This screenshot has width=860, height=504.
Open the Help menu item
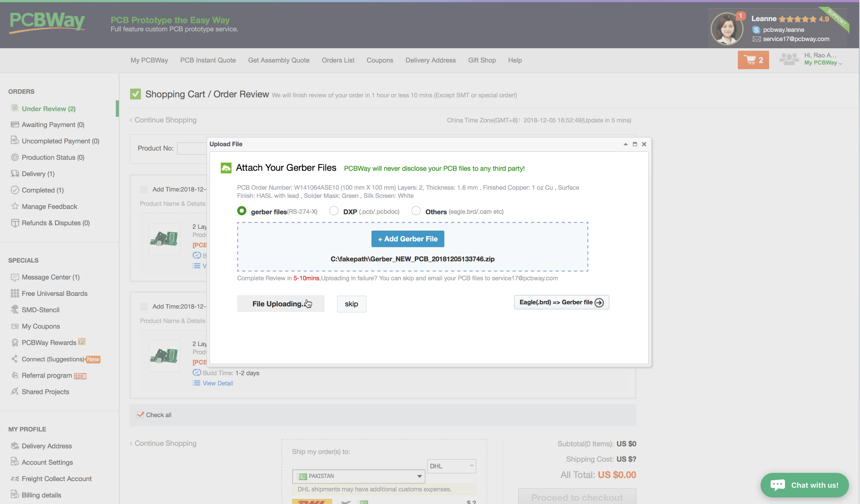[515, 60]
